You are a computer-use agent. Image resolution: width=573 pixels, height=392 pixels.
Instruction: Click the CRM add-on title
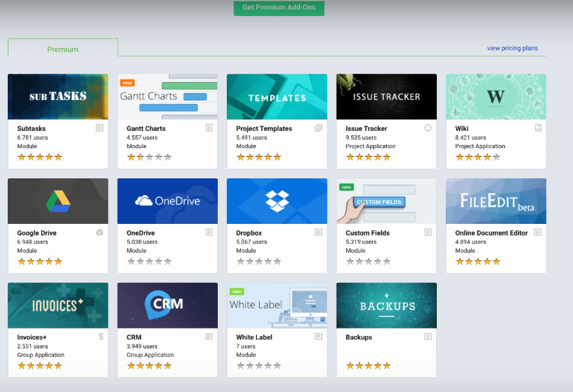pyautogui.click(x=134, y=337)
